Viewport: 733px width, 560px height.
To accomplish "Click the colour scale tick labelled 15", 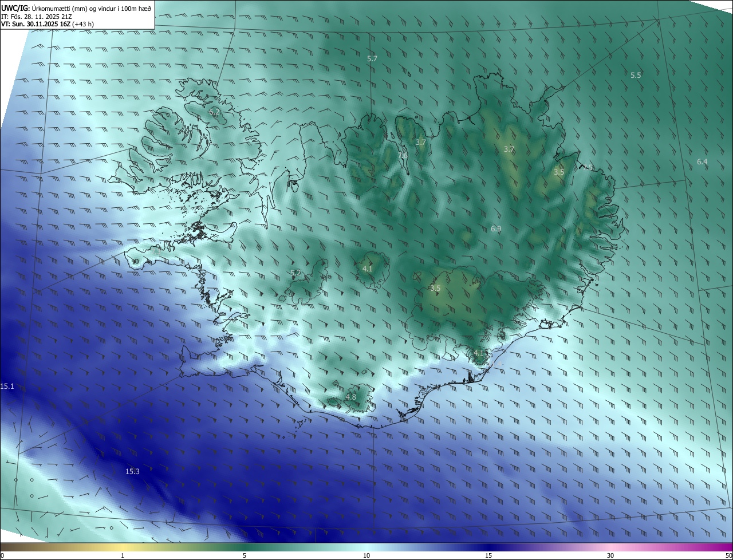I will 488,555.
